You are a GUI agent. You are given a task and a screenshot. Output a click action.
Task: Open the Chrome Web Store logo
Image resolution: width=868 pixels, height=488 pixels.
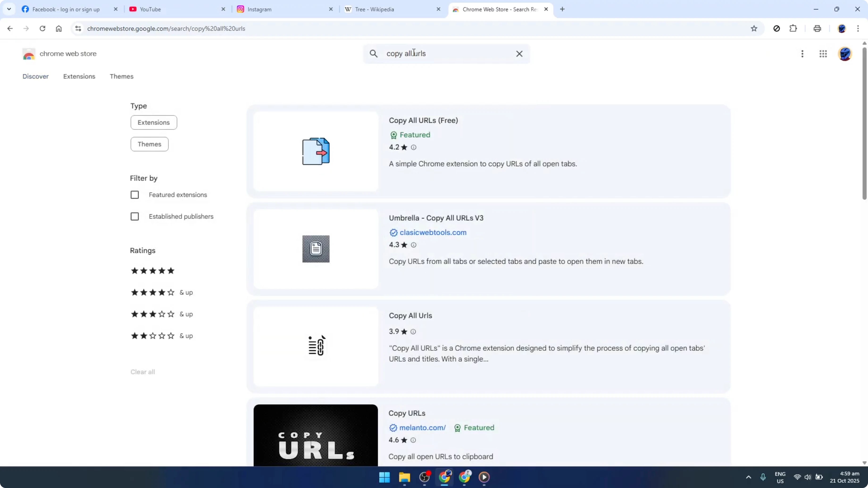tap(29, 54)
